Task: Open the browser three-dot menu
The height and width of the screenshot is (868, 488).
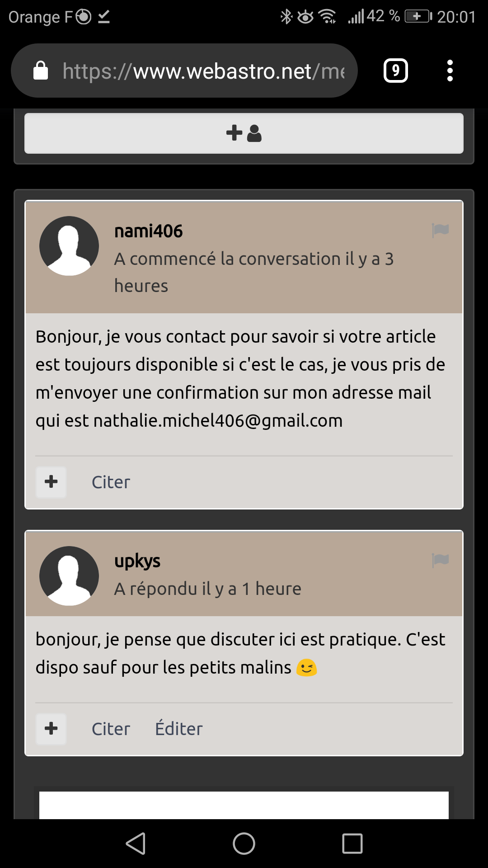Action: pyautogui.click(x=450, y=71)
